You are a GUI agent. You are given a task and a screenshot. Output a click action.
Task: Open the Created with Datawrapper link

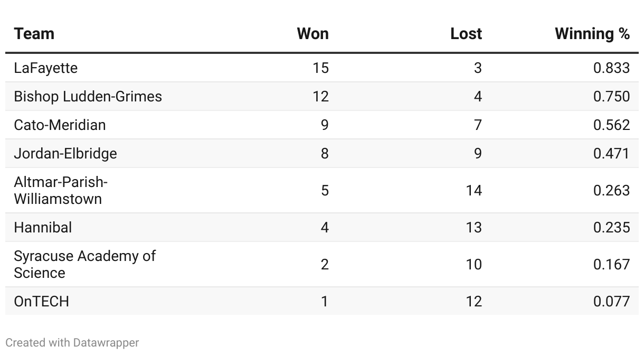tap(72, 343)
